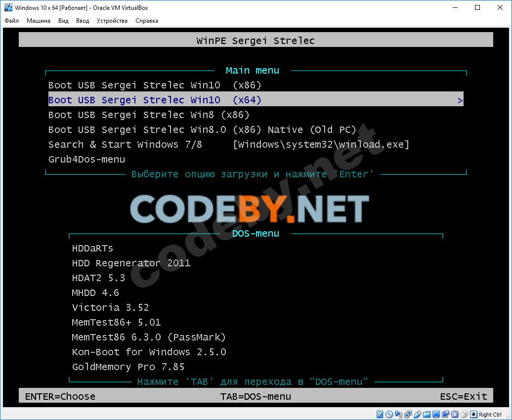Select GoldMemory Pro 7.85 entry
The width and height of the screenshot is (512, 420).
(128, 367)
